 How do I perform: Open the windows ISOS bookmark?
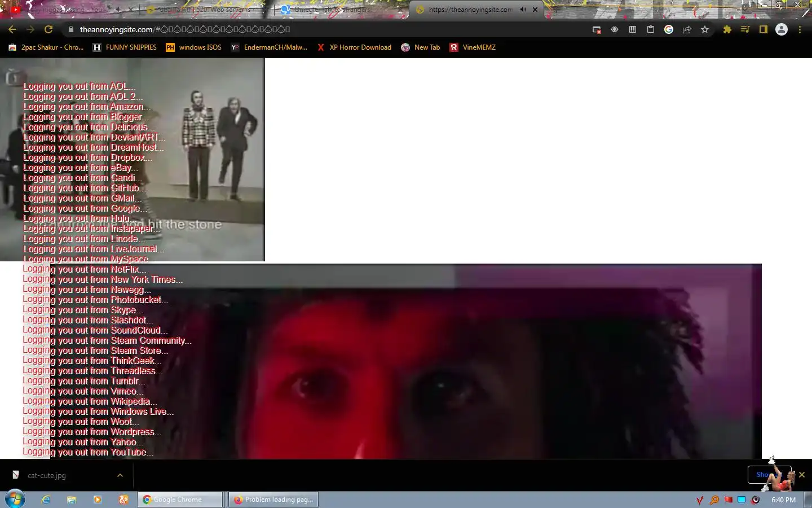193,47
